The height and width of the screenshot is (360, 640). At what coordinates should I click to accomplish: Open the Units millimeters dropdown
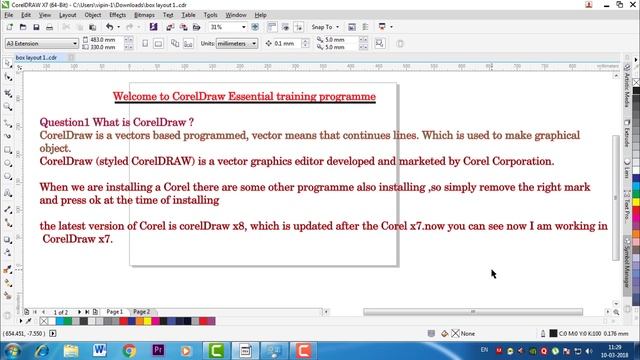click(x=237, y=43)
